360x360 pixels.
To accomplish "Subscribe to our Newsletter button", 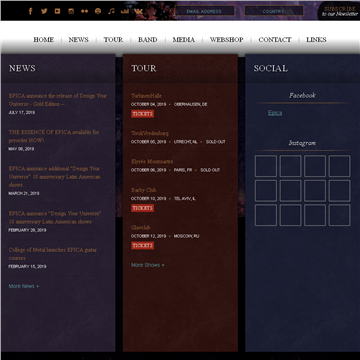I will (340, 11).
